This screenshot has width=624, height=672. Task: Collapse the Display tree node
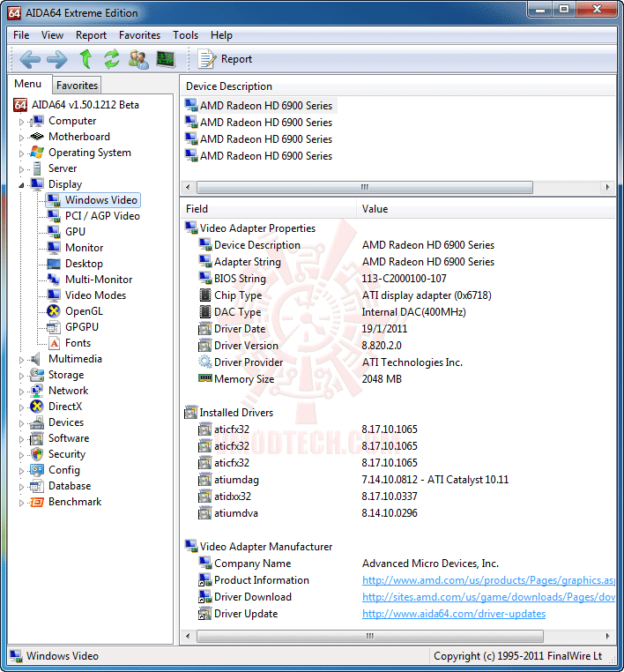coord(21,185)
